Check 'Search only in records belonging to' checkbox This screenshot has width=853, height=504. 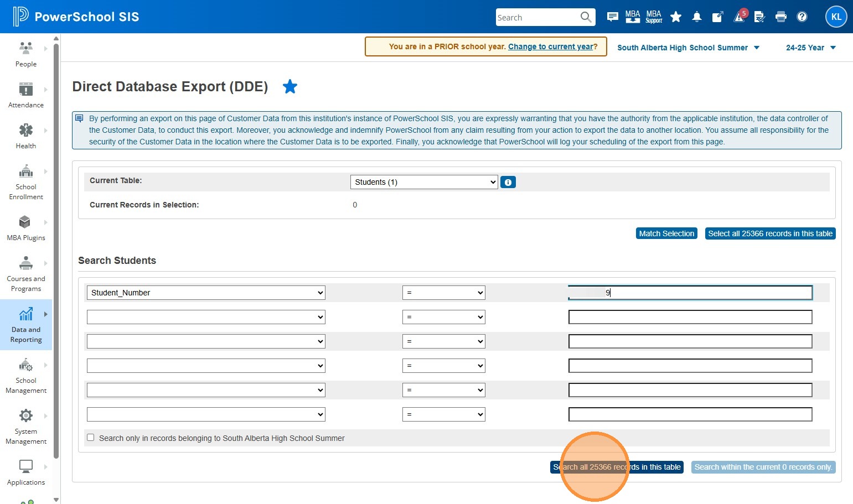[x=91, y=438]
